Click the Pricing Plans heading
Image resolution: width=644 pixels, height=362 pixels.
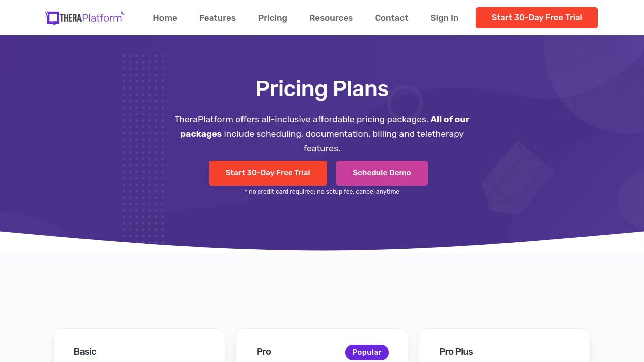(322, 89)
